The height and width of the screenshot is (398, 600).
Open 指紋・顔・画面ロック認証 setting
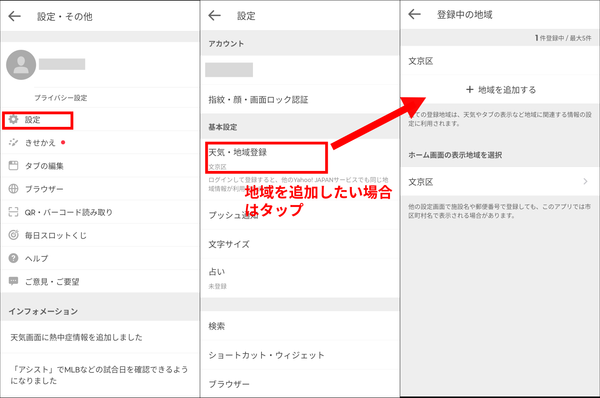click(x=300, y=100)
